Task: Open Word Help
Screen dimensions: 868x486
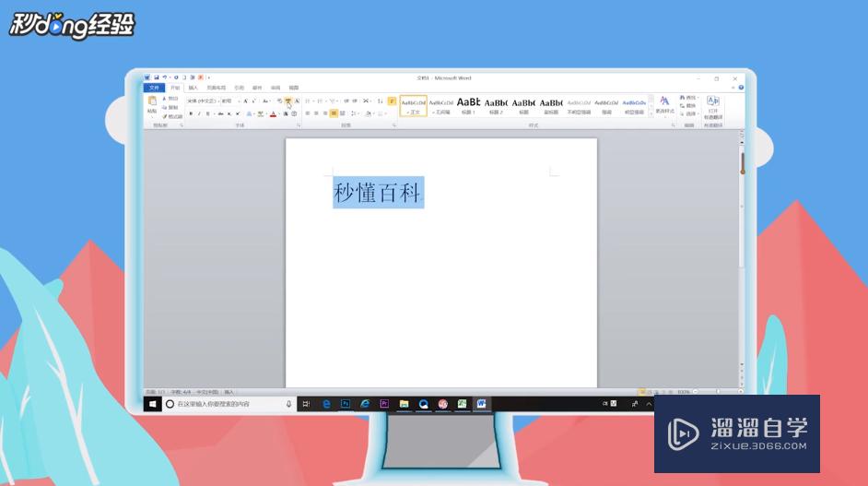Action: 741,87
